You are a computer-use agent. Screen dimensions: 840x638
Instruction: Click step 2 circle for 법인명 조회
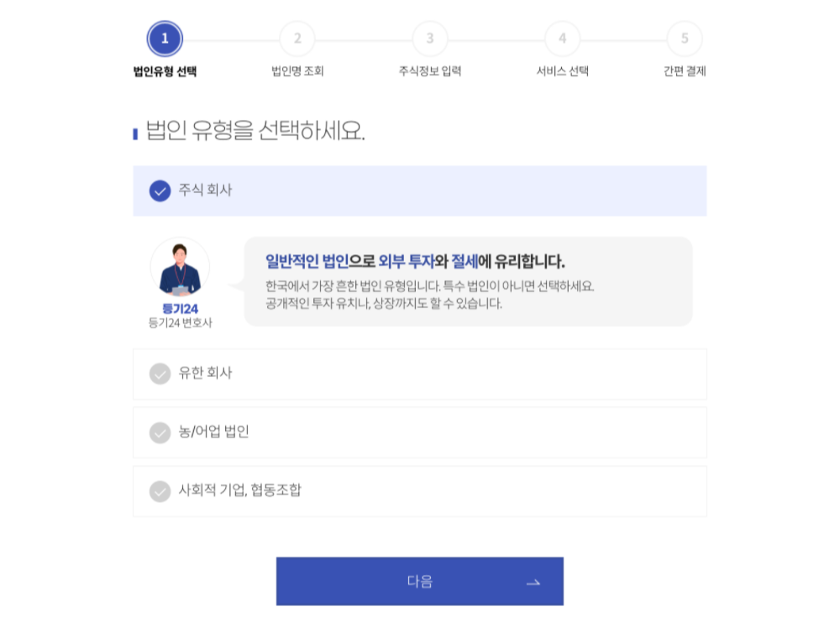[x=297, y=39]
